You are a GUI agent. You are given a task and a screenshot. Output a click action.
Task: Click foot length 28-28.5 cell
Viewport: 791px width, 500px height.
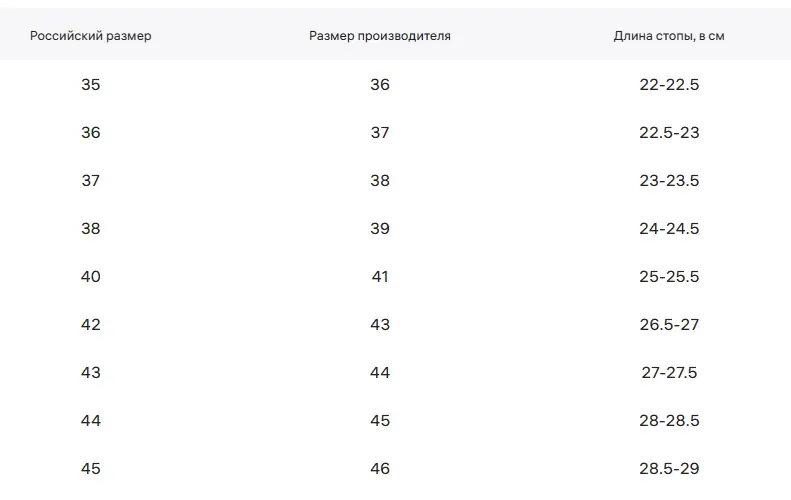click(669, 421)
